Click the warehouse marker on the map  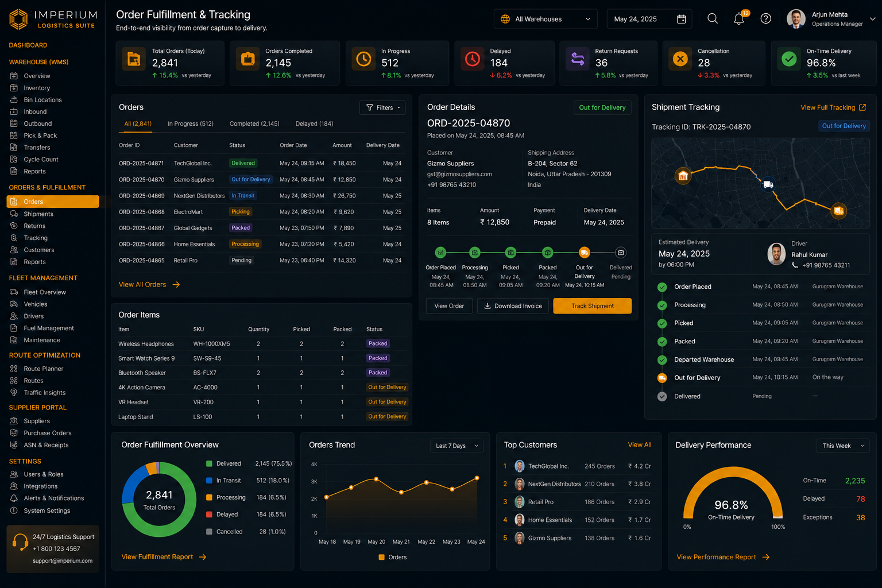point(683,176)
